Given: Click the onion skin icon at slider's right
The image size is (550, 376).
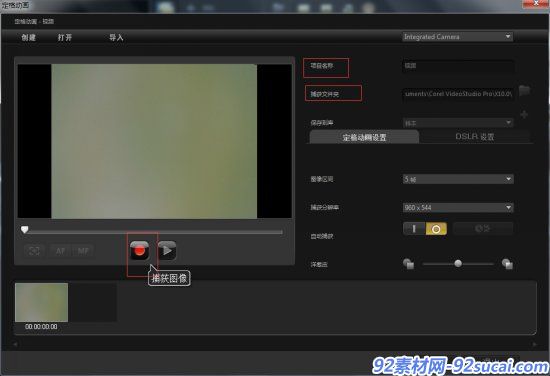Looking at the screenshot, I should click(507, 264).
